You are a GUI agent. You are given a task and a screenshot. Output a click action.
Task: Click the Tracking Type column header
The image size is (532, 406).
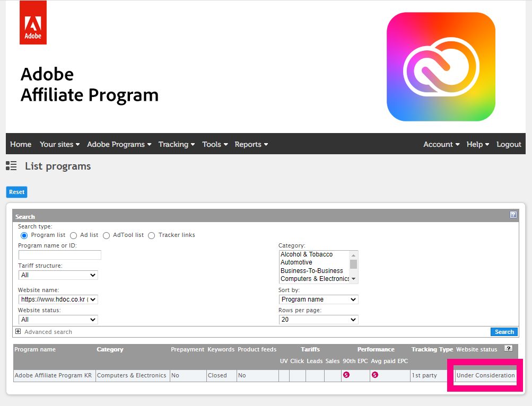point(432,349)
